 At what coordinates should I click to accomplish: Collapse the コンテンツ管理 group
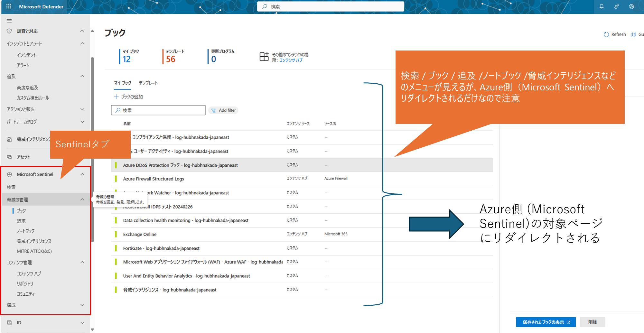[x=82, y=263]
